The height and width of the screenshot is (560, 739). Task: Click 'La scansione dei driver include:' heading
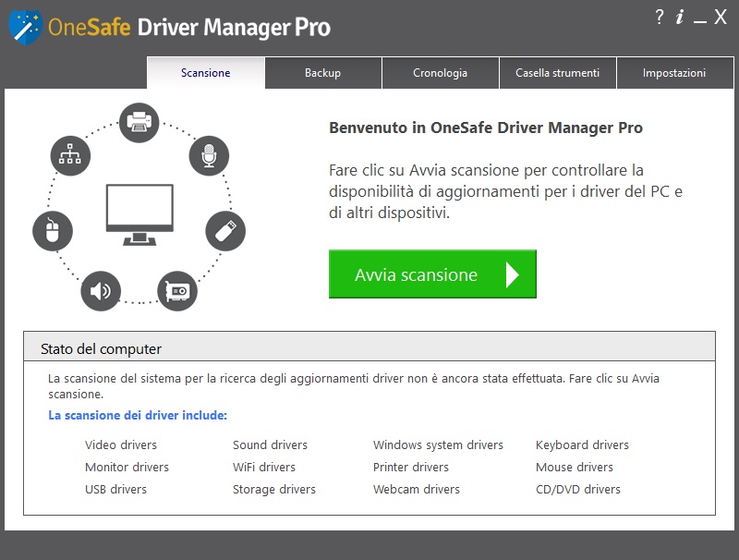(138, 415)
